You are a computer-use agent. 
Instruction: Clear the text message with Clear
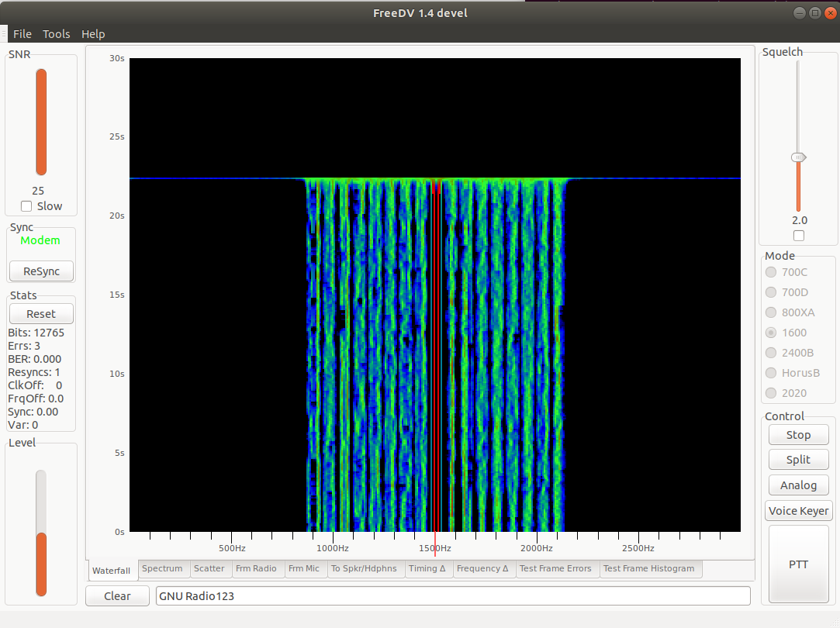117,596
